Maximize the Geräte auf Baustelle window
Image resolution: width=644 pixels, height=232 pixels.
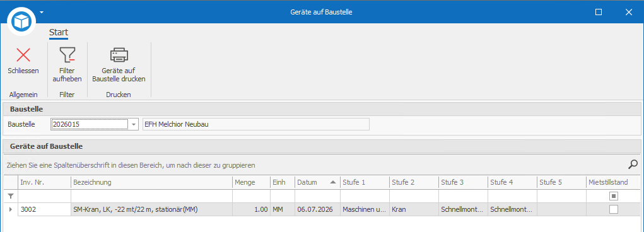(599, 13)
